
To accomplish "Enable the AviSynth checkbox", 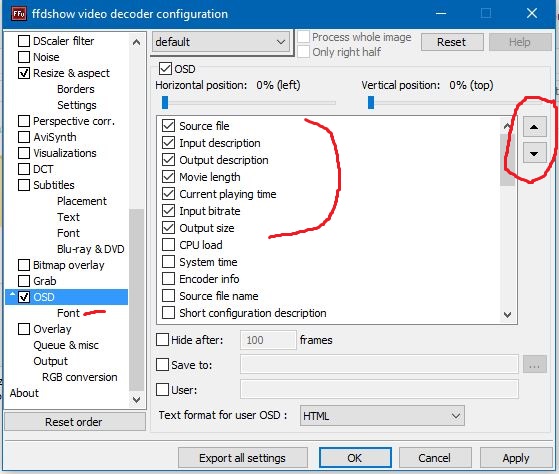I will [24, 137].
